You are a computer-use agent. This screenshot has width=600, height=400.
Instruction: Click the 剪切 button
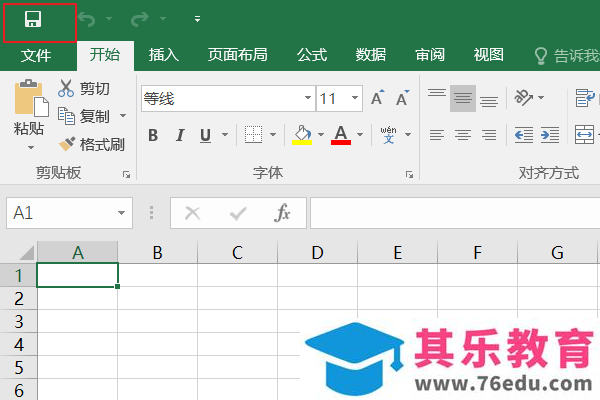[x=84, y=88]
